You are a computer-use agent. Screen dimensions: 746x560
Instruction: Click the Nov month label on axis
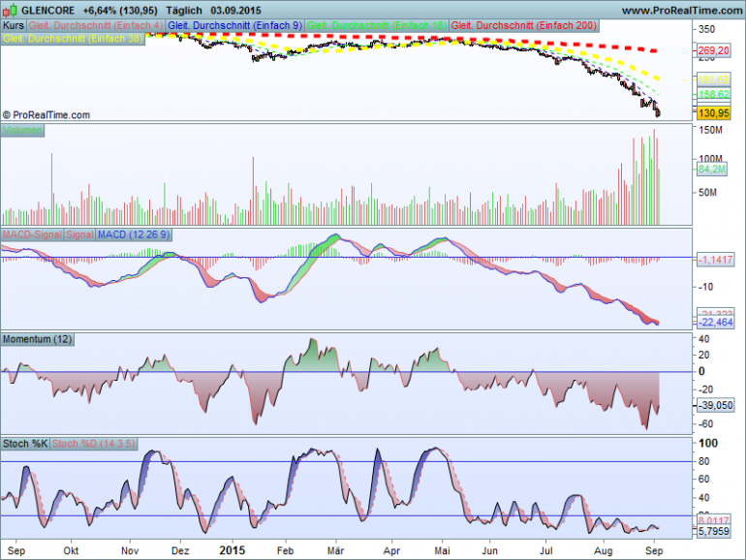(130, 551)
